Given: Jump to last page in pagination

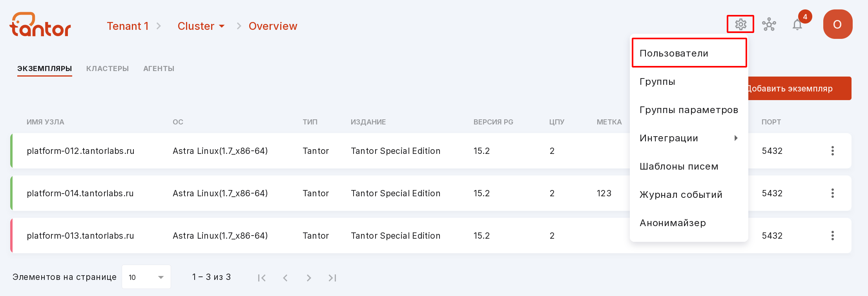Looking at the screenshot, I should pos(332,278).
